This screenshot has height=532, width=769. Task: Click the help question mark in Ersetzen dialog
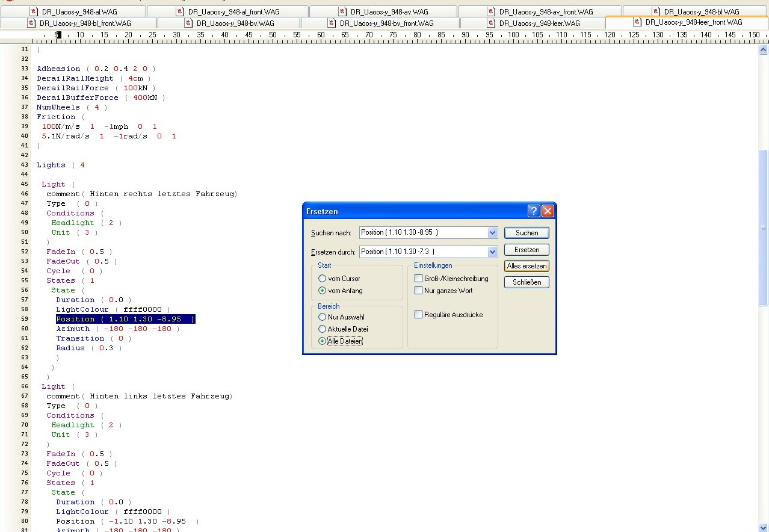[534, 211]
